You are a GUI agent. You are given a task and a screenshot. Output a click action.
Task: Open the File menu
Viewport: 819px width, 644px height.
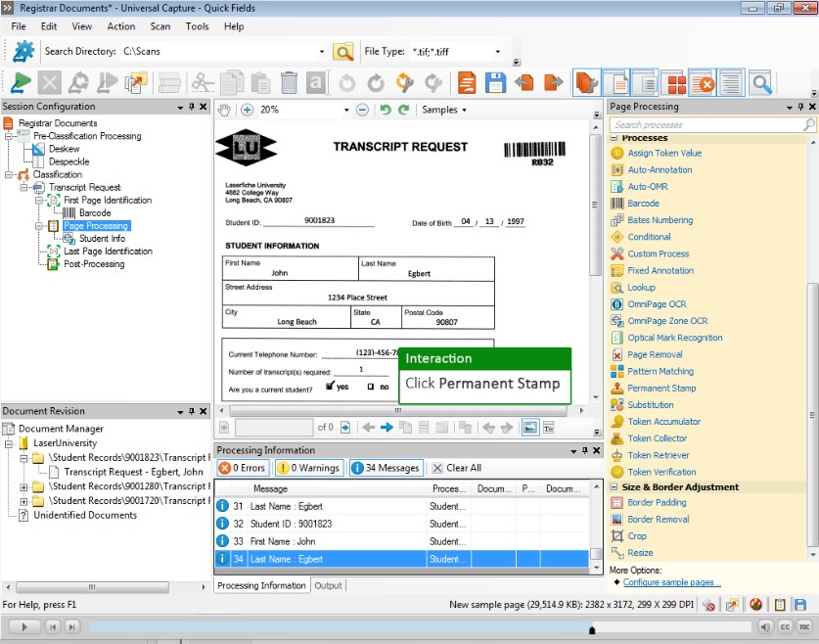point(19,26)
